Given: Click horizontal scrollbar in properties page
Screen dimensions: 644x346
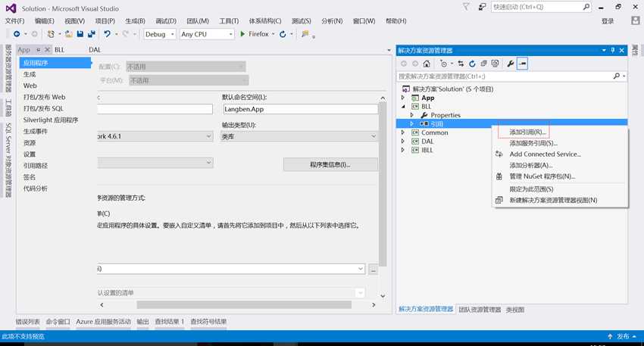Looking at the screenshot, I should point(244,305).
